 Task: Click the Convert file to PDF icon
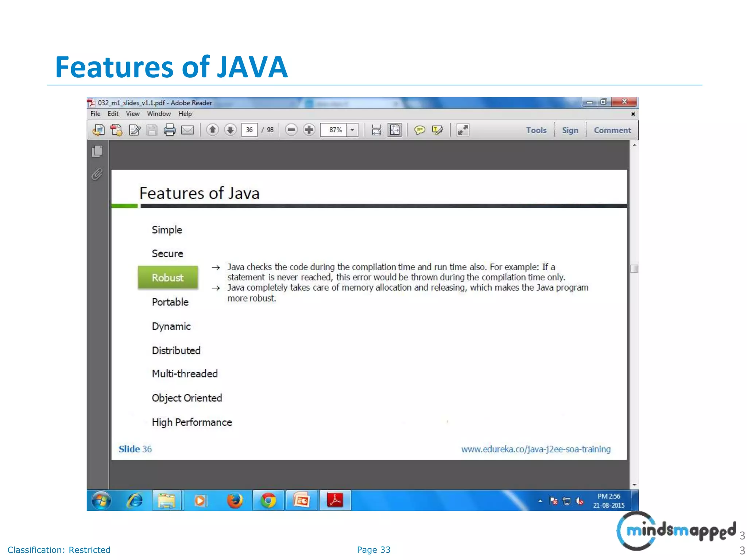116,130
